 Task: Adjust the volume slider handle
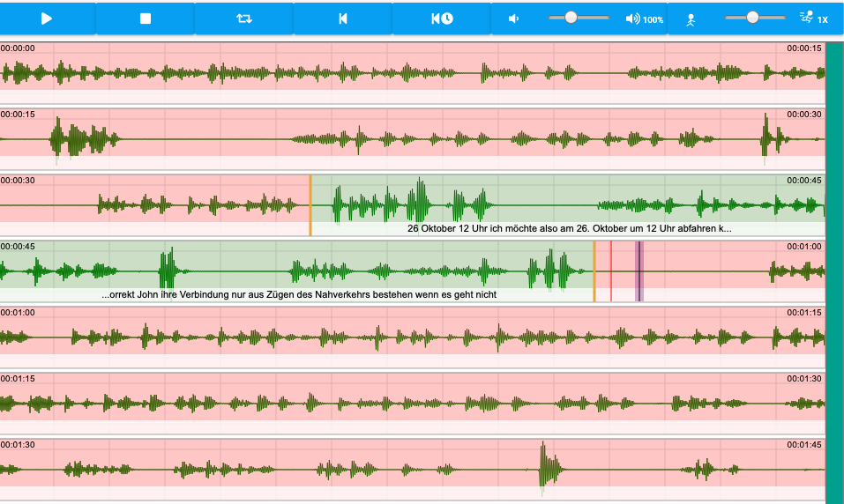click(x=571, y=18)
